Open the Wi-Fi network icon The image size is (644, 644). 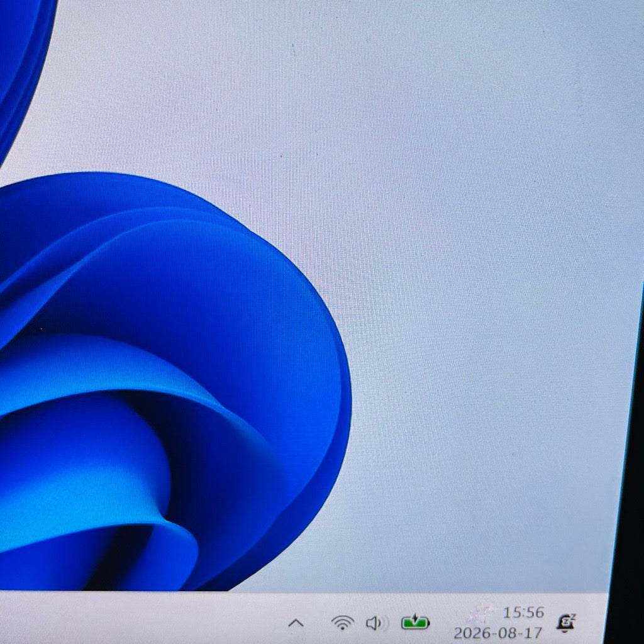343,622
